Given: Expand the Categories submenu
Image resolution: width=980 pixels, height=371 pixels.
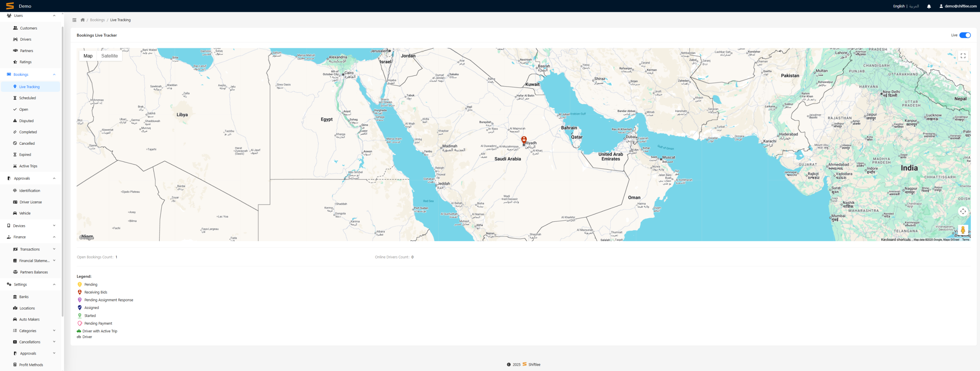Looking at the screenshot, I should (54, 331).
